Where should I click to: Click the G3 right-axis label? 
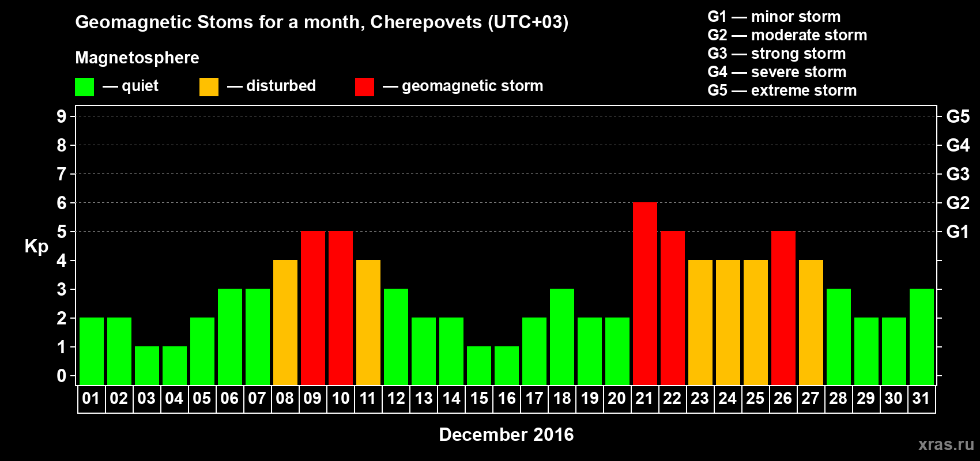(x=958, y=174)
